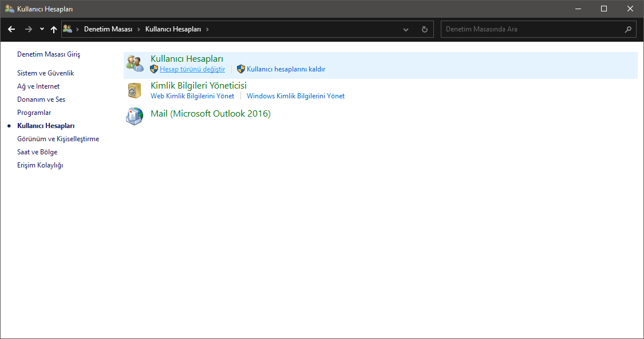Open Programlar category
Viewport: 644px width, 339px height.
coord(34,112)
